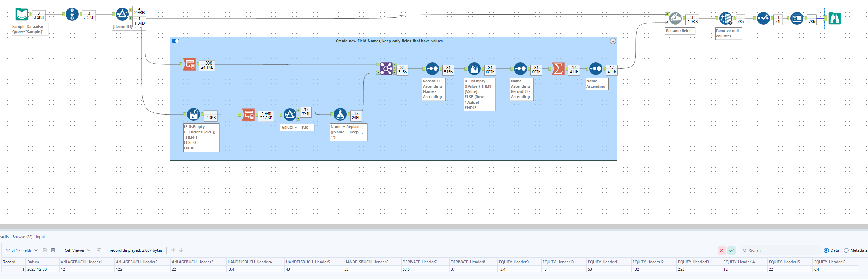Toggle the tool container enable switch

(x=176, y=41)
